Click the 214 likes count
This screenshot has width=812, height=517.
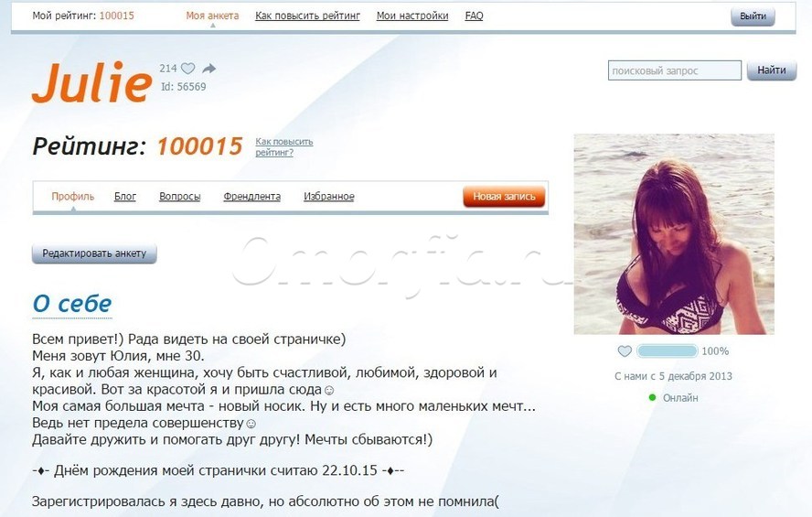tap(167, 69)
